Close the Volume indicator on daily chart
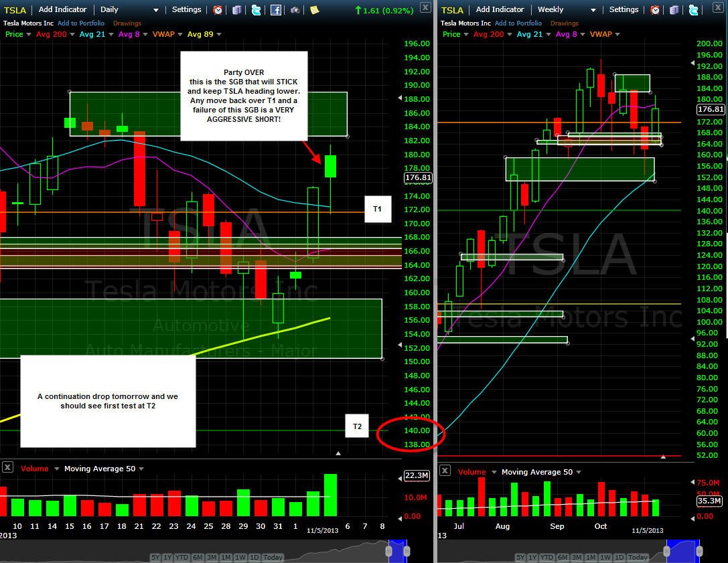This screenshot has width=728, height=563. tap(7, 467)
